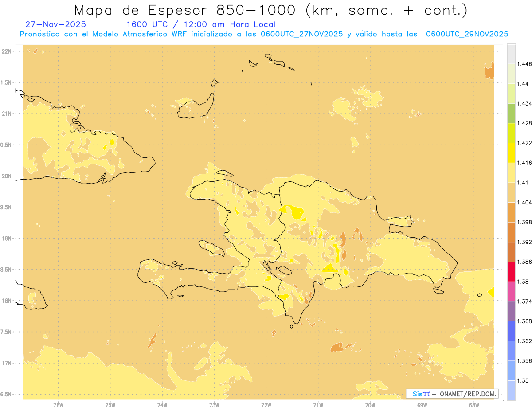532x411 pixels.
Task: Click the 74W longitude label
Action: pos(162,405)
